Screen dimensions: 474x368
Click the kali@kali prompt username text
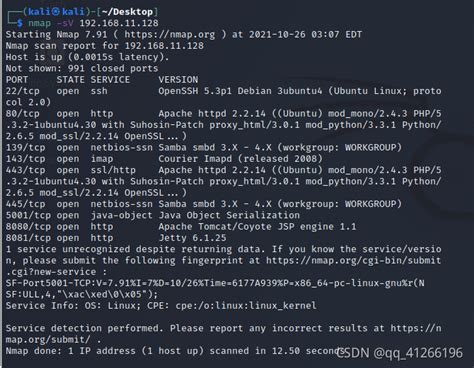click(x=56, y=12)
